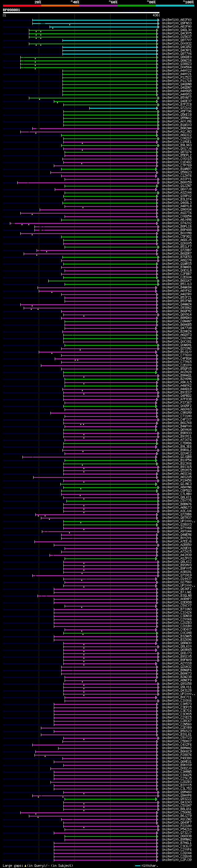Select hit label UniRef100_B2W238
The image size is (197, 868).
[177, 677]
